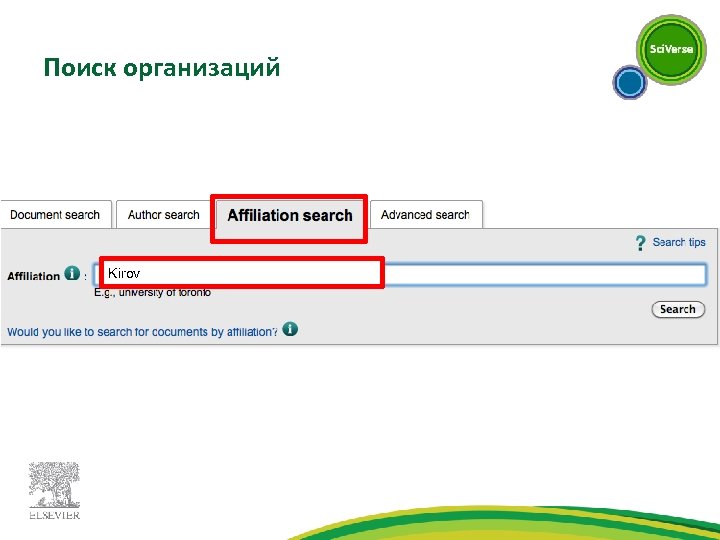Click the example text 'university of toronto'
The image size is (720, 540).
coord(164,292)
